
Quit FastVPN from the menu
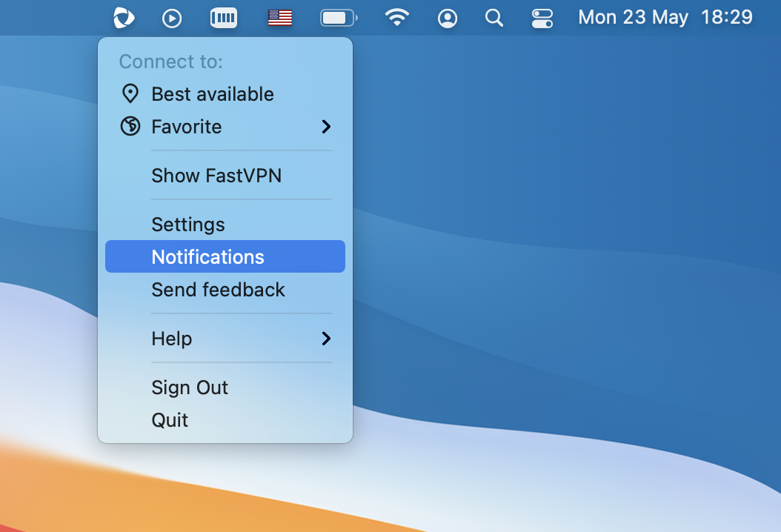tap(225, 420)
